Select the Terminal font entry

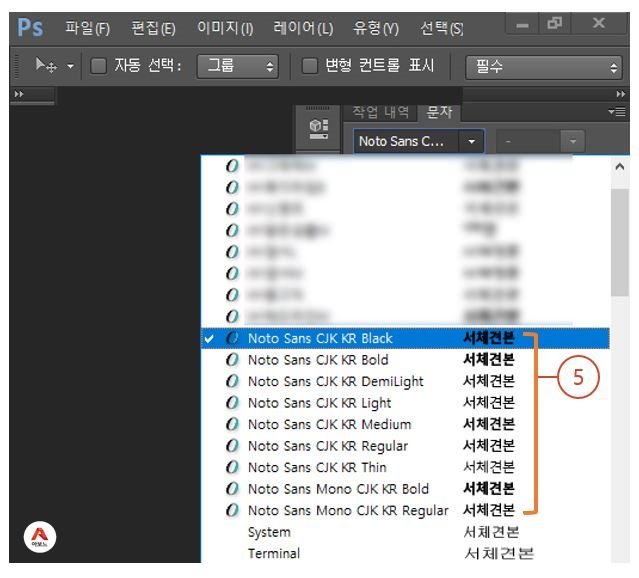pos(405,554)
